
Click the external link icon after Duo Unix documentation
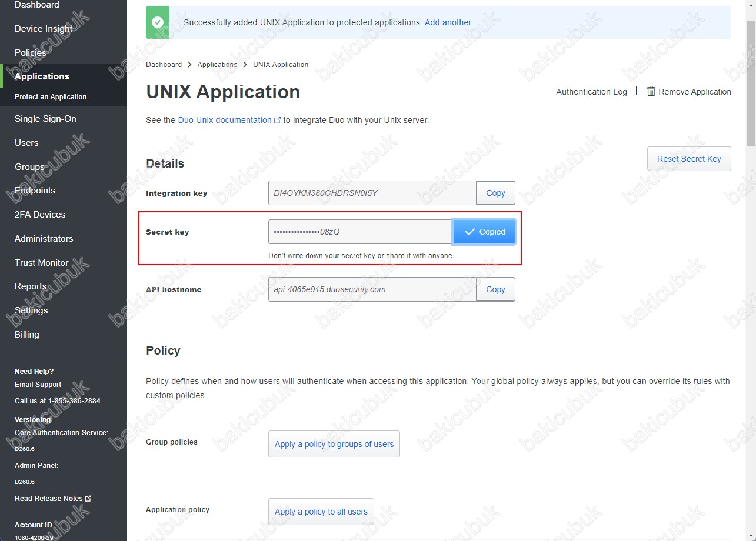(x=278, y=120)
